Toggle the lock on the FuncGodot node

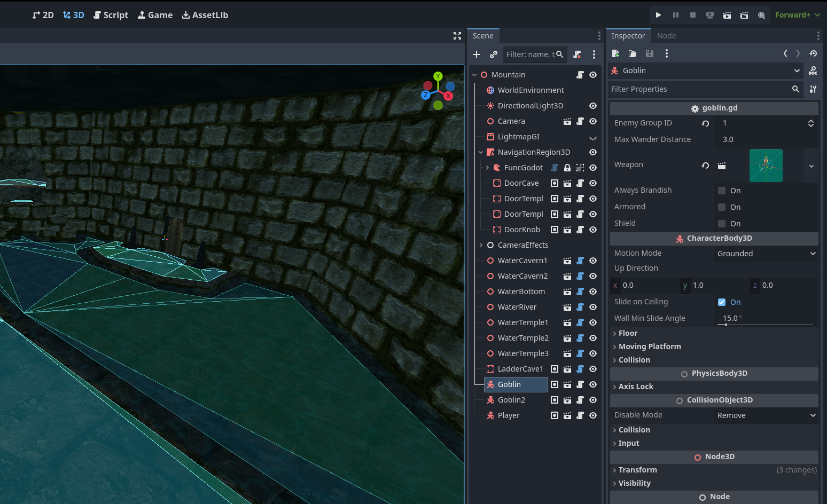[x=567, y=168]
